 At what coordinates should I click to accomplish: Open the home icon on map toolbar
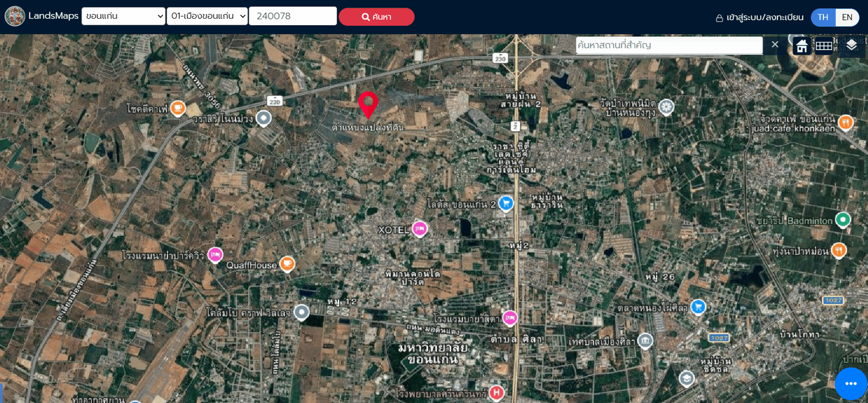click(x=802, y=46)
